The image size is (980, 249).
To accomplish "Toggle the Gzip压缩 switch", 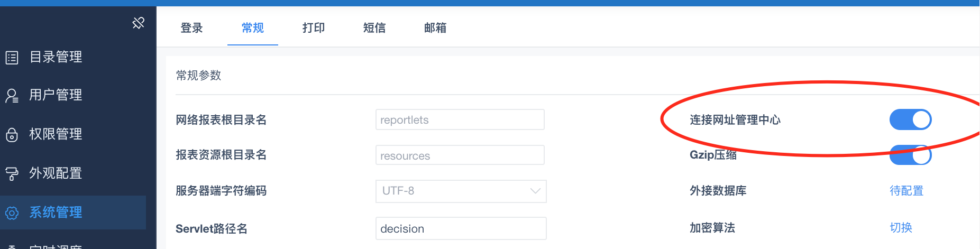I will [910, 155].
